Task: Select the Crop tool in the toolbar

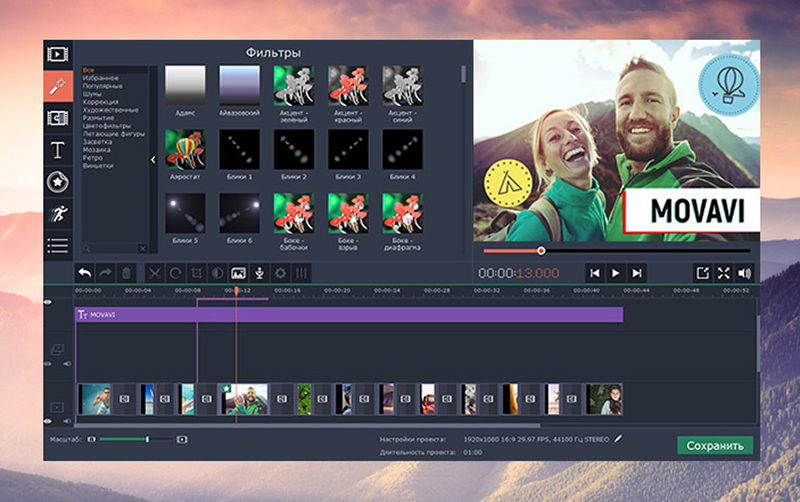Action: click(x=196, y=272)
